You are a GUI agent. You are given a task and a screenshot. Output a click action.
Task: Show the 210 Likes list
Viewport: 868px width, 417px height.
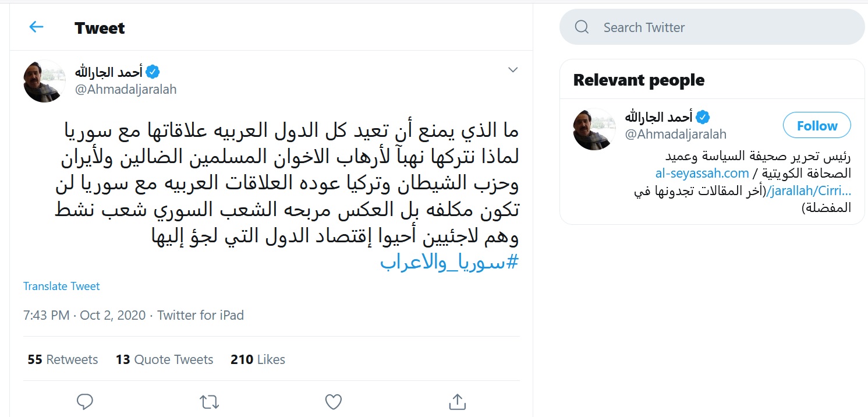tap(258, 359)
